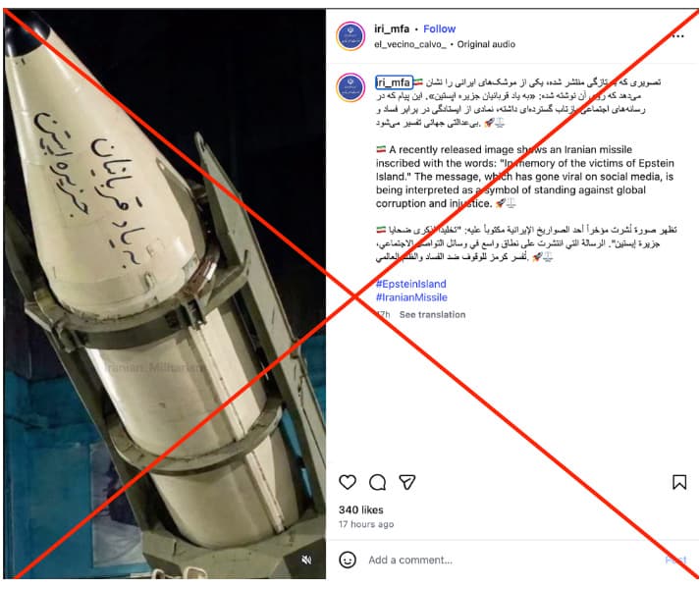Viewport: 700px width, 589px height.
Task: Share post using paper plane icon
Action: point(407,482)
